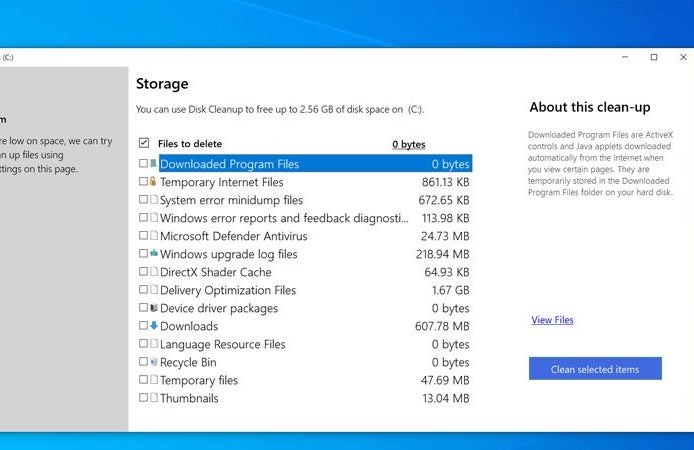Image resolution: width=694 pixels, height=450 pixels.
Task: Click the Downloaded Program Files icon
Action: coord(153,163)
